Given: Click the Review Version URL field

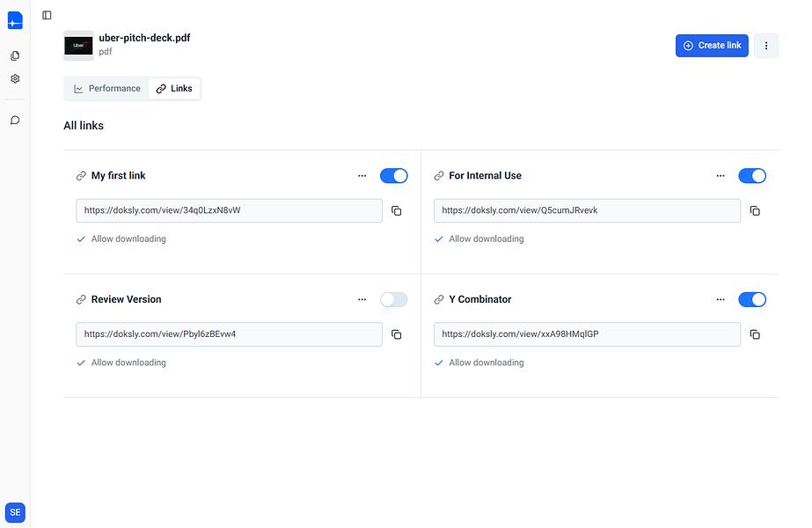Looking at the screenshot, I should click(x=229, y=334).
